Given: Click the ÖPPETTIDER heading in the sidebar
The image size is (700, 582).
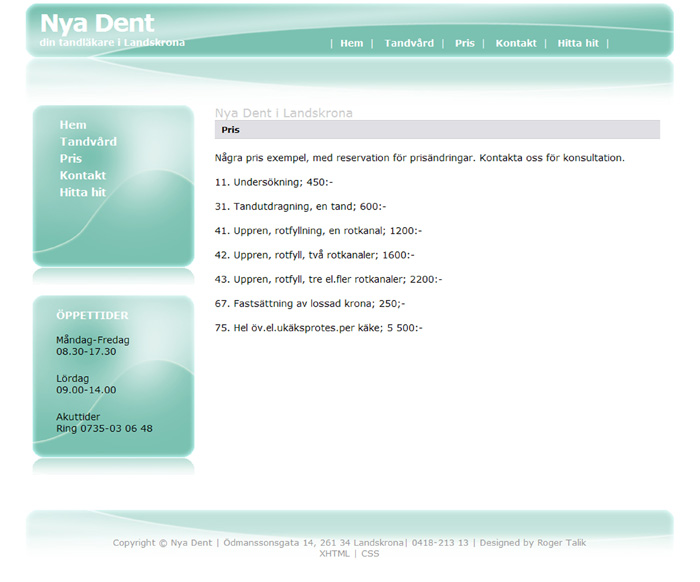Looking at the screenshot, I should [92, 316].
